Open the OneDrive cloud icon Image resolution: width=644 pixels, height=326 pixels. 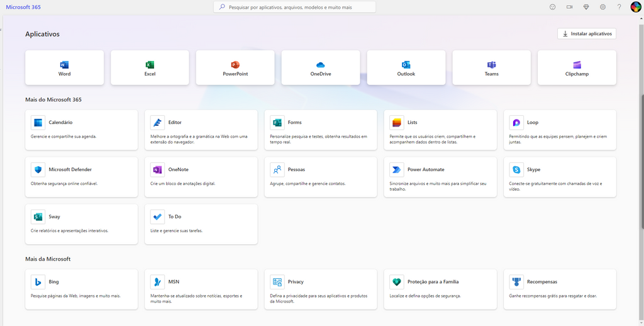(321, 65)
